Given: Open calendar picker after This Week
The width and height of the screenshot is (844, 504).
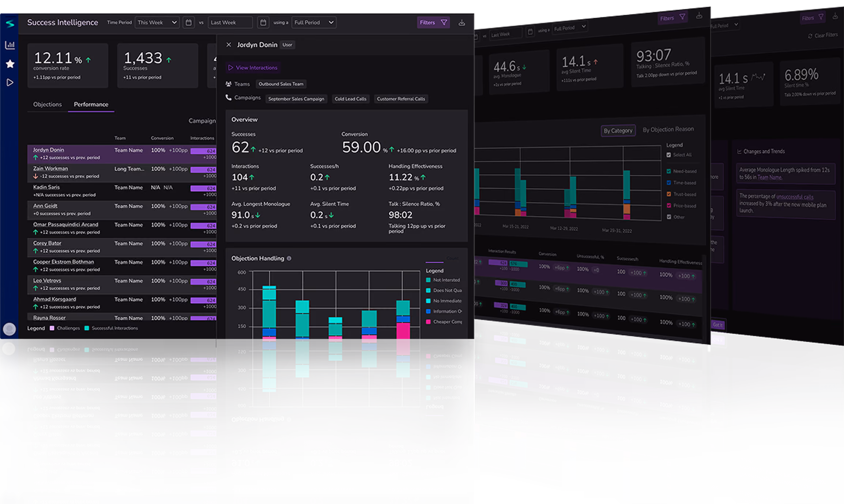Looking at the screenshot, I should [x=188, y=23].
